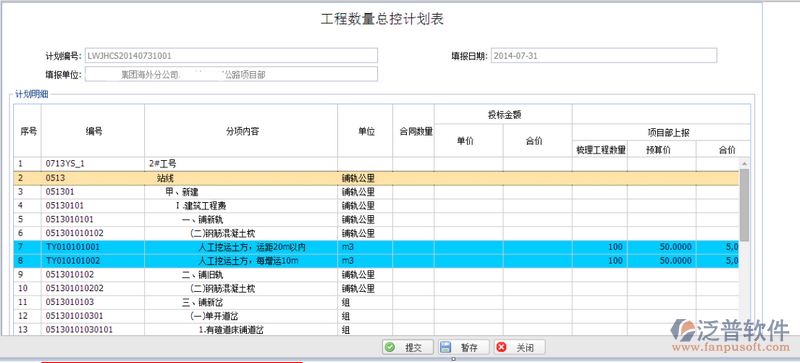Image resolution: width=800 pixels, height=363 pixels.
Task: Click the 填报单位 input field
Action: pyautogui.click(x=231, y=75)
